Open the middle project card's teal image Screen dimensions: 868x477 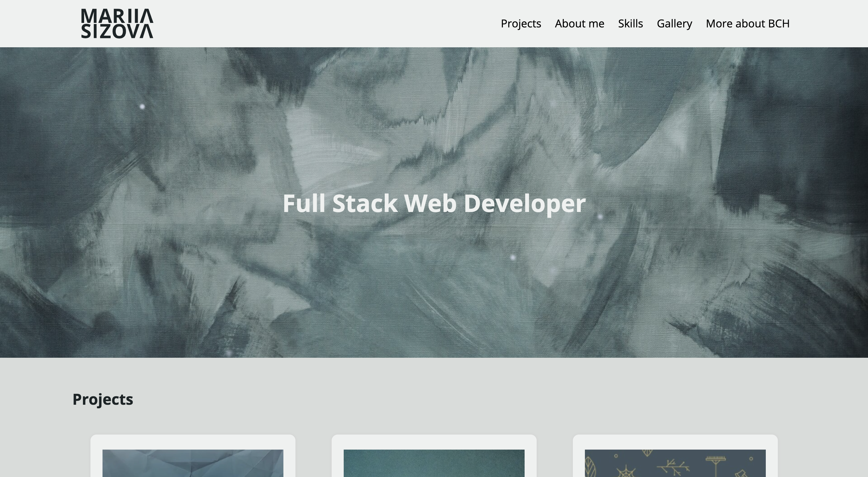coord(434,463)
